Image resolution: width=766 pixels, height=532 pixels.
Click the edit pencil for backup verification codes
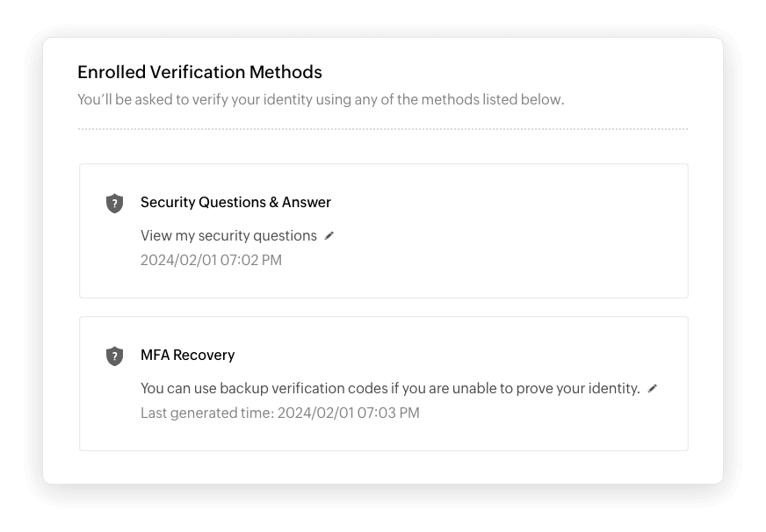(x=653, y=387)
